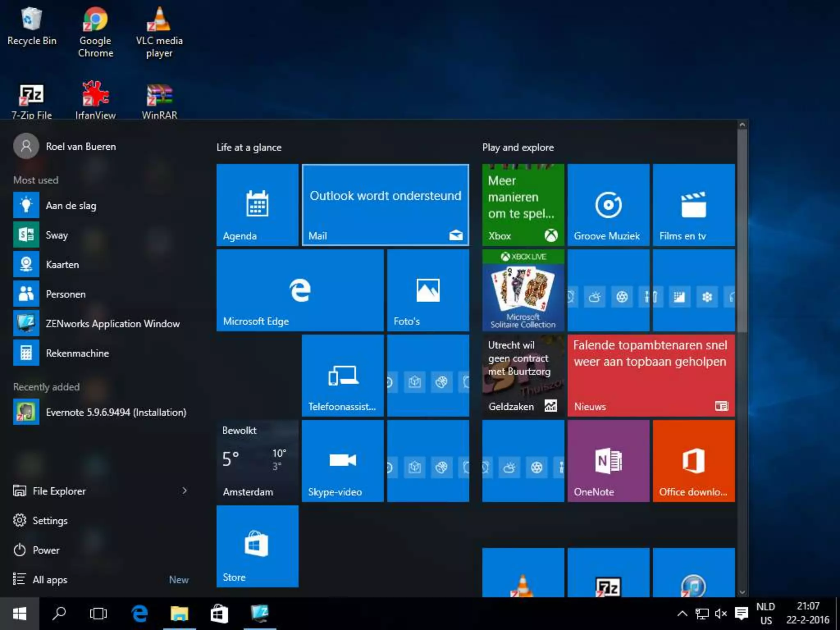The image size is (840, 630).
Task: Open VLC media player desktop shortcut
Action: [x=159, y=33]
